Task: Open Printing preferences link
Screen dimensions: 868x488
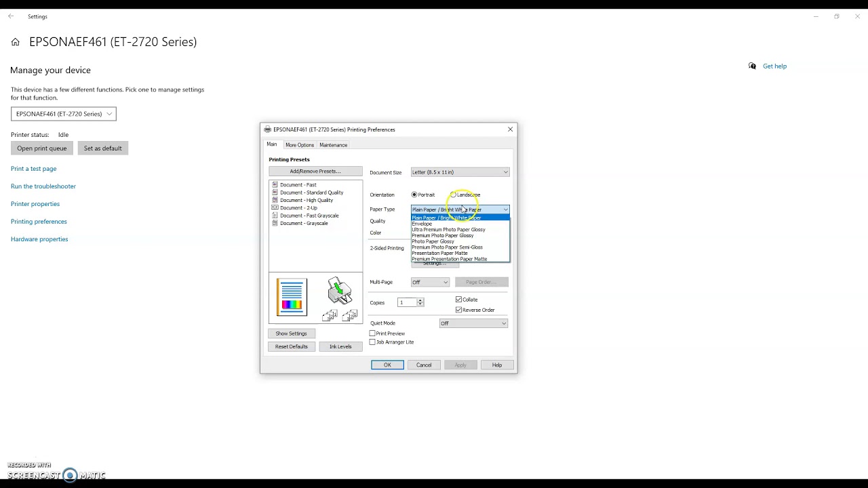Action: tap(39, 222)
